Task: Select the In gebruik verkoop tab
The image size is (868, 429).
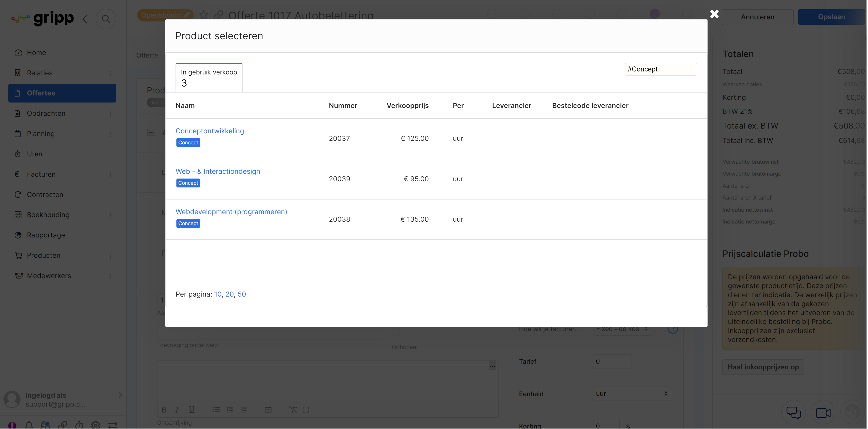Action: tap(209, 77)
